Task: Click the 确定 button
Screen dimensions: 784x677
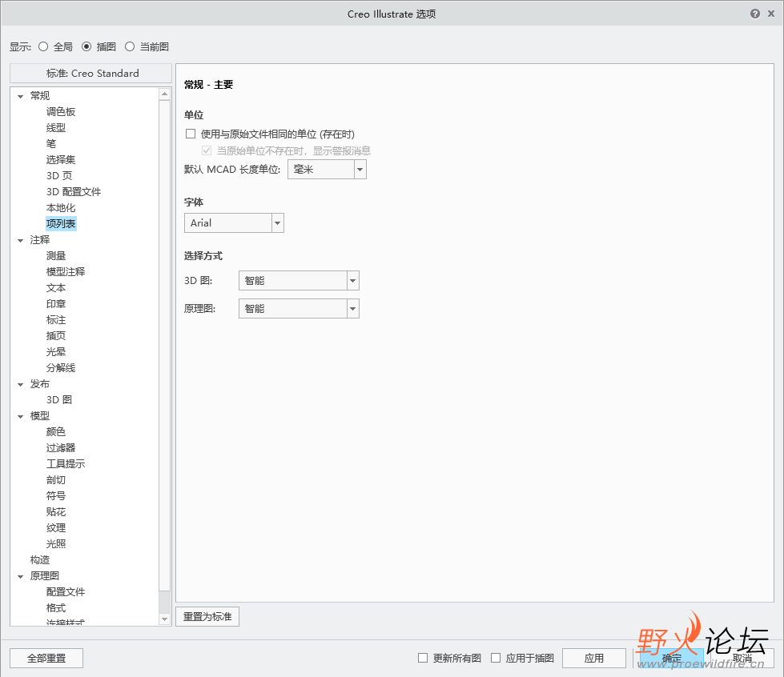Action: click(x=672, y=658)
